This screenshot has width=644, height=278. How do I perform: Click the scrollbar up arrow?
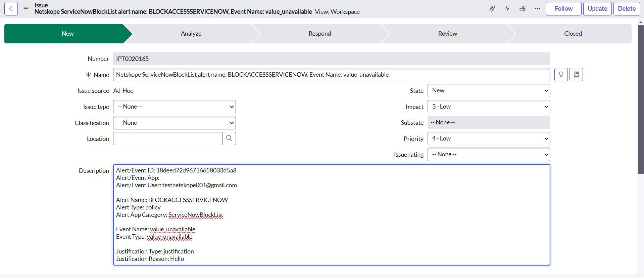point(641,22)
